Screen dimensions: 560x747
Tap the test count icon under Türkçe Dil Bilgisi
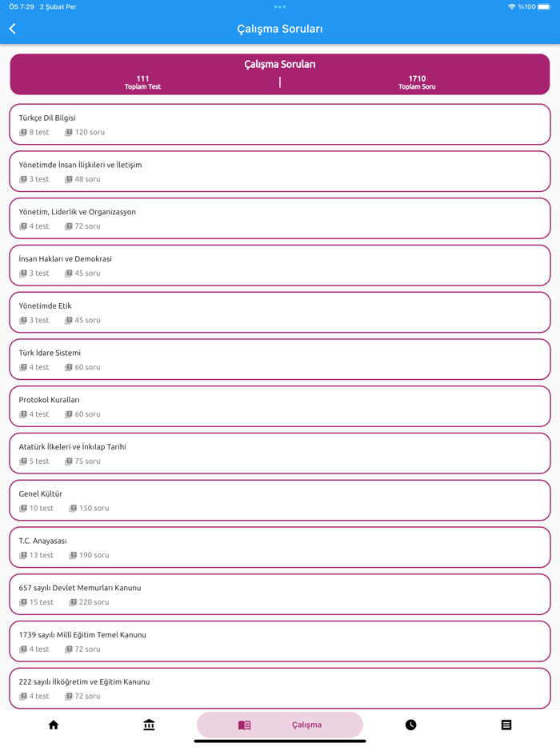[x=23, y=133]
